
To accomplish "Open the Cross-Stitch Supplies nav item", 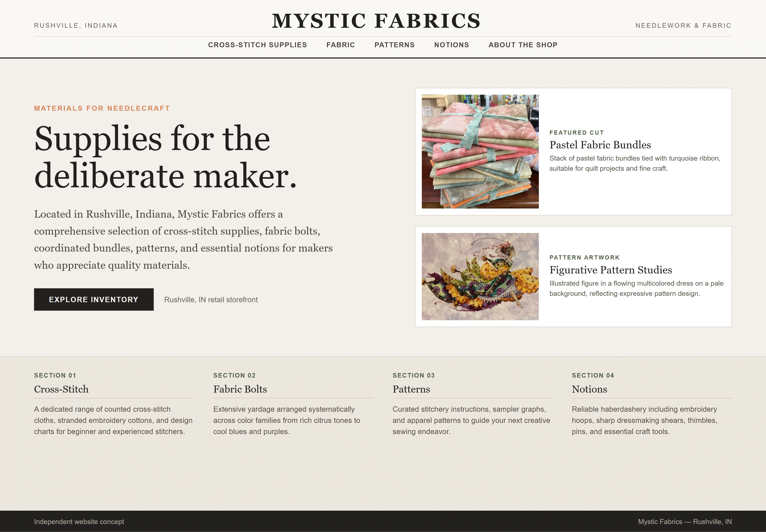I will pyautogui.click(x=257, y=45).
